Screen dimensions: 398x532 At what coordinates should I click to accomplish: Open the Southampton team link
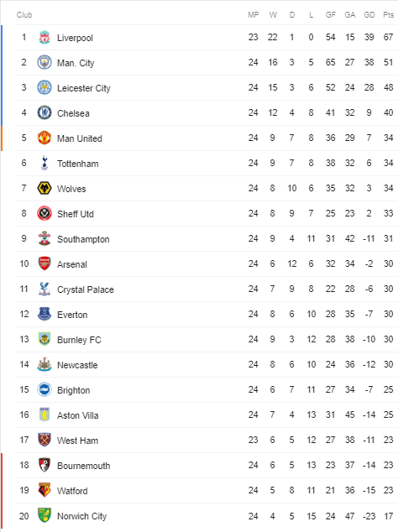[x=83, y=239]
